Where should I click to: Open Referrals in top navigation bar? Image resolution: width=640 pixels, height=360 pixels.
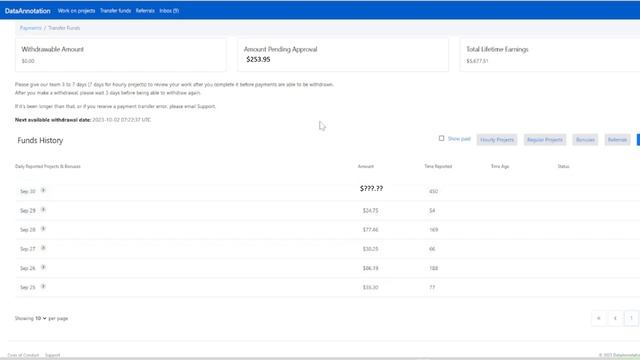coord(145,11)
